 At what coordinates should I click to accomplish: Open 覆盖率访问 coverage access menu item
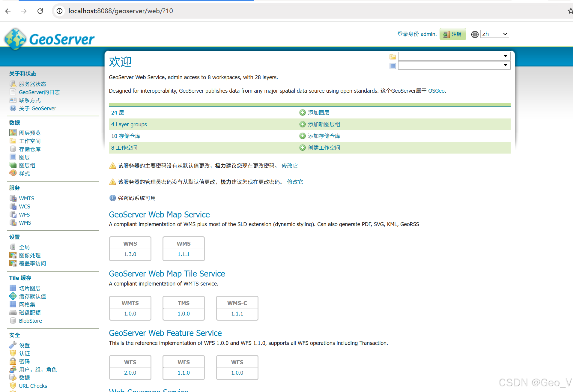tap(32, 263)
